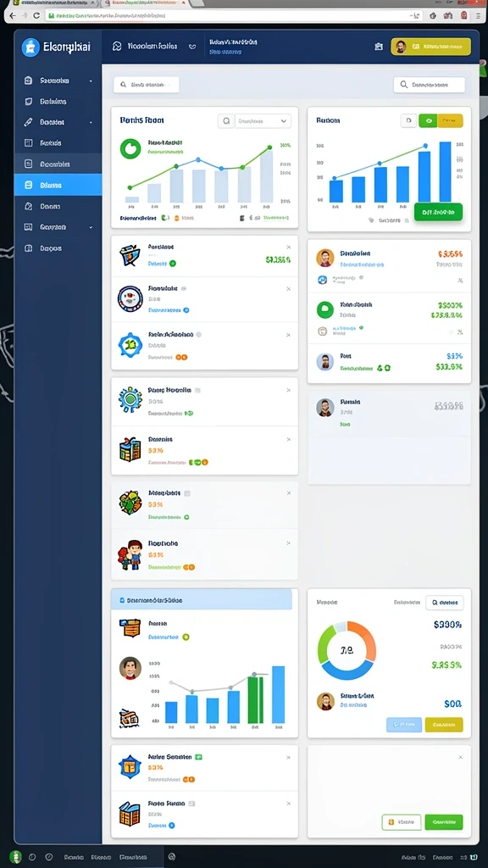
Task: Click the green button below the bar chart
Action: (438, 211)
